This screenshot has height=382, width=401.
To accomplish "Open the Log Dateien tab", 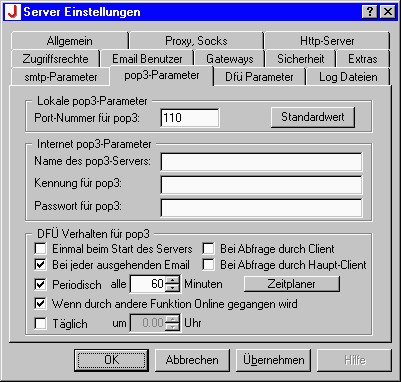I will tap(348, 77).
